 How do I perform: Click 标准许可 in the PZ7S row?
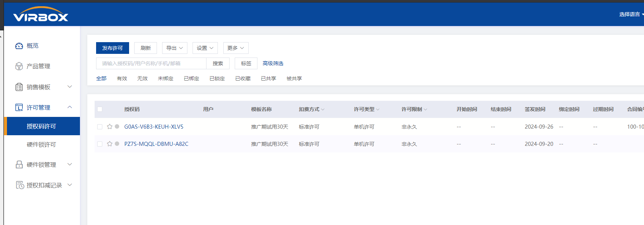tap(309, 144)
